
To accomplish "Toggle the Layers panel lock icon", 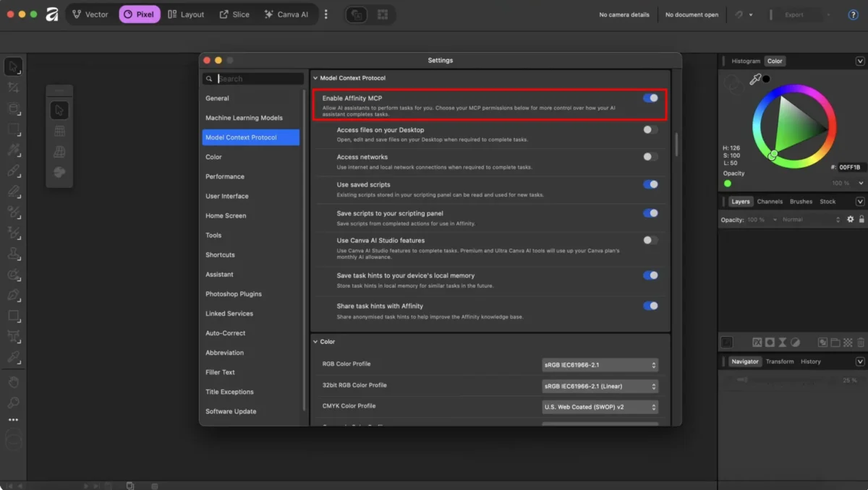I will (861, 220).
